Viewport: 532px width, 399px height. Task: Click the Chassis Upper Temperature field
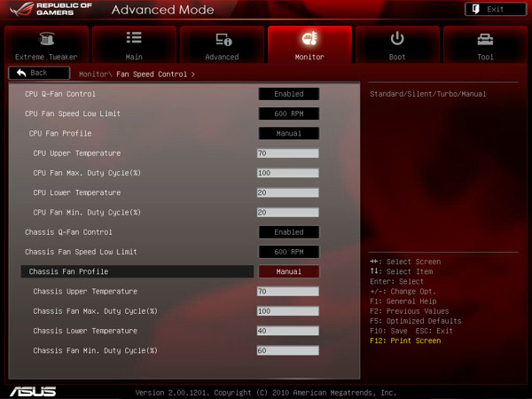287,292
